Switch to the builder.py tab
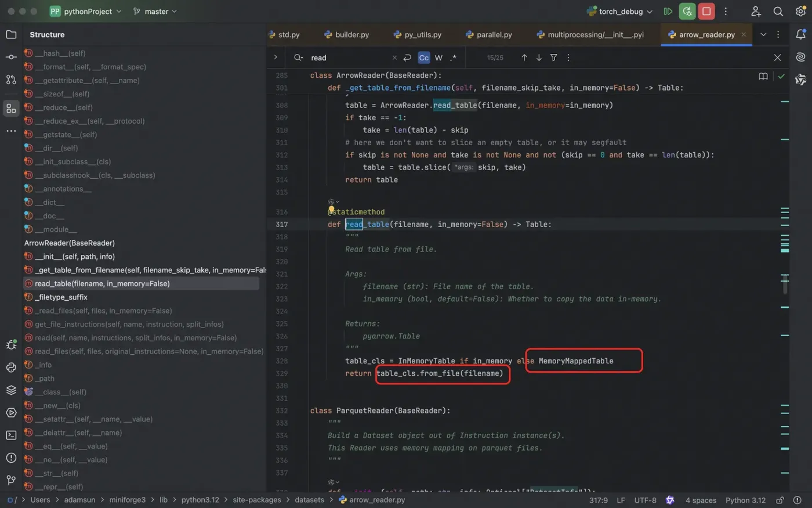This screenshot has width=812, height=508. [346, 35]
